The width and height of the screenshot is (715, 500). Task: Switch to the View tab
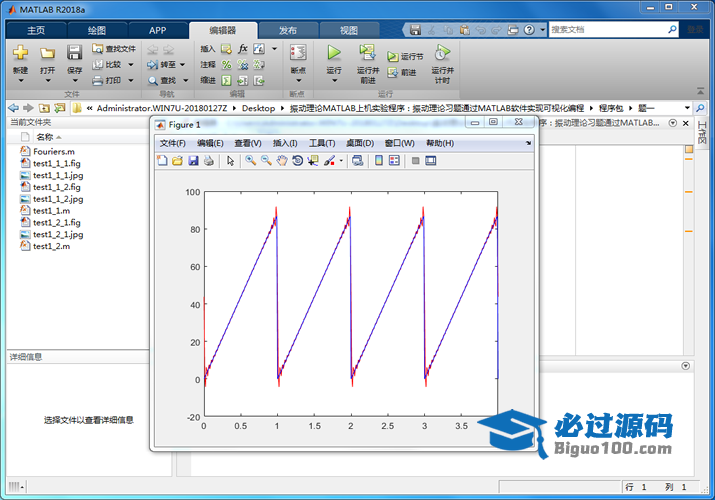tap(349, 31)
